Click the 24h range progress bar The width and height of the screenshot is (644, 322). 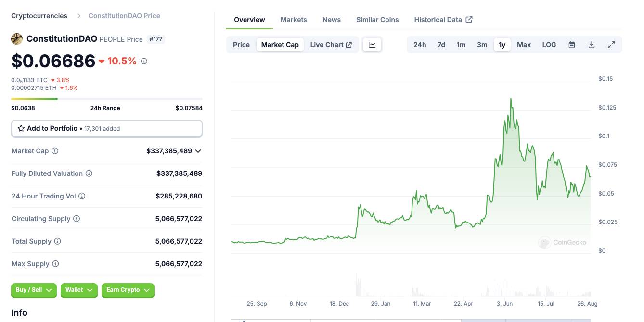click(x=107, y=99)
